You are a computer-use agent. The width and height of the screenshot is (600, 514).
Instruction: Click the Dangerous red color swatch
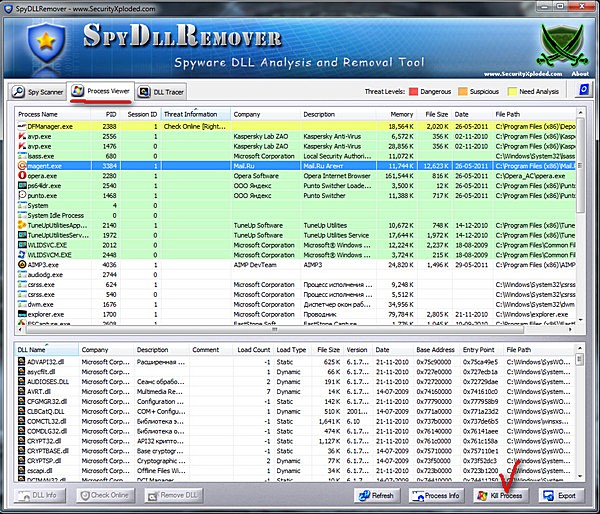click(x=413, y=91)
